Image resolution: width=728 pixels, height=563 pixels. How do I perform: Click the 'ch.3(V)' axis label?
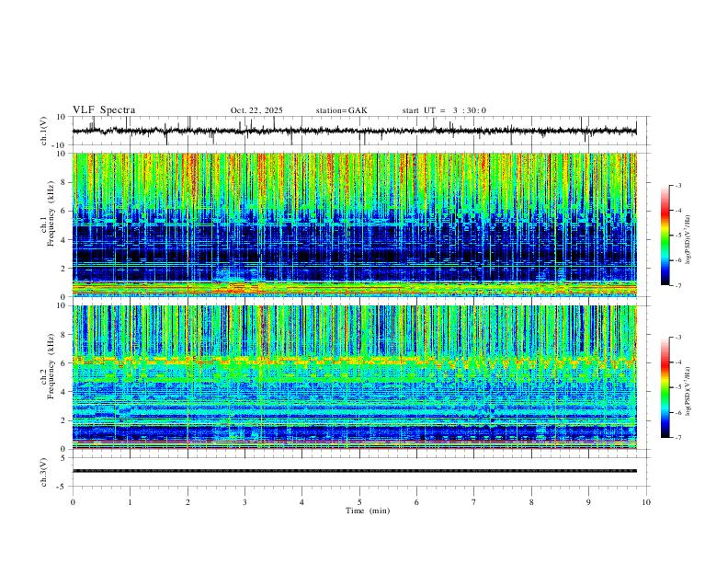point(44,472)
